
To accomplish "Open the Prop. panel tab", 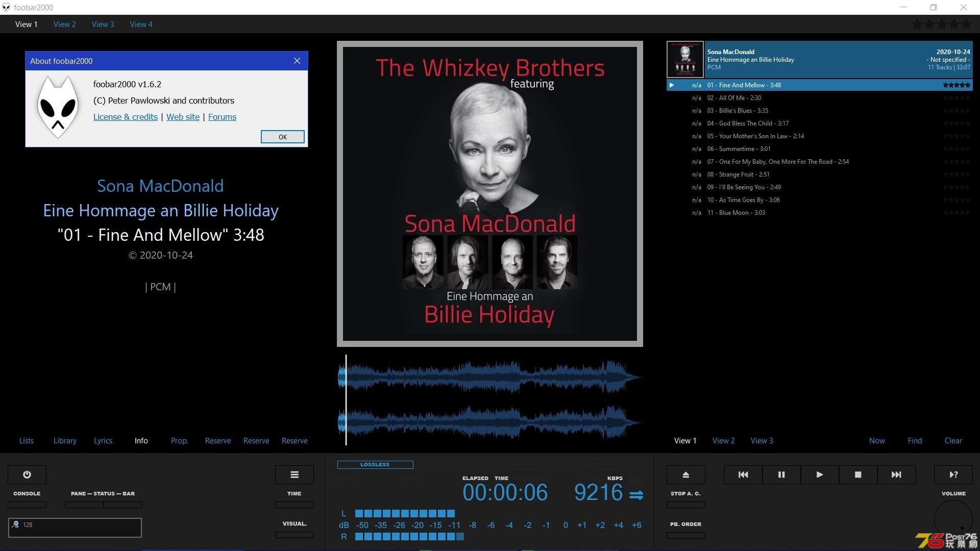I will [x=180, y=441].
